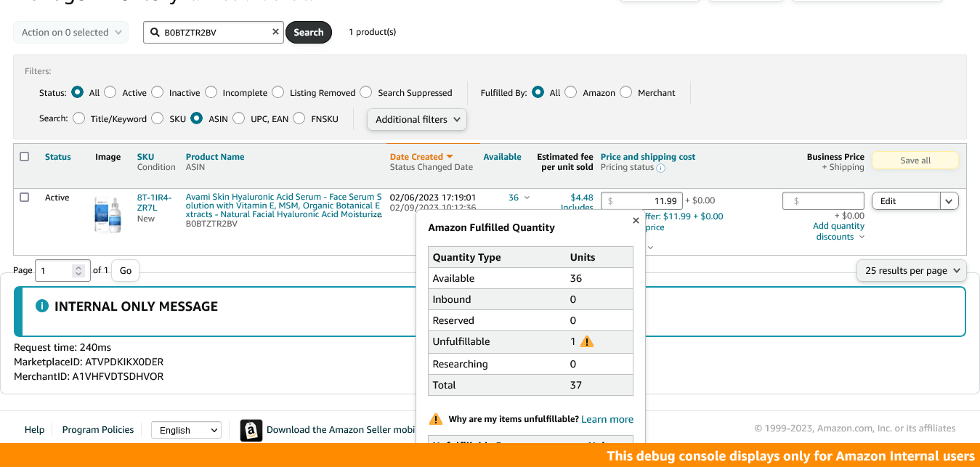The width and height of the screenshot is (980, 467).
Task: Open the Learn more link
Action: coord(607,419)
